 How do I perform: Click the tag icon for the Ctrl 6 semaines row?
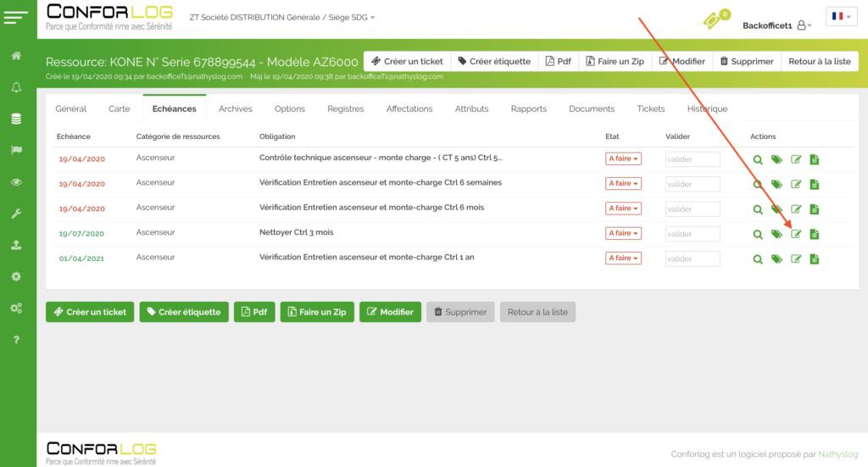777,184
